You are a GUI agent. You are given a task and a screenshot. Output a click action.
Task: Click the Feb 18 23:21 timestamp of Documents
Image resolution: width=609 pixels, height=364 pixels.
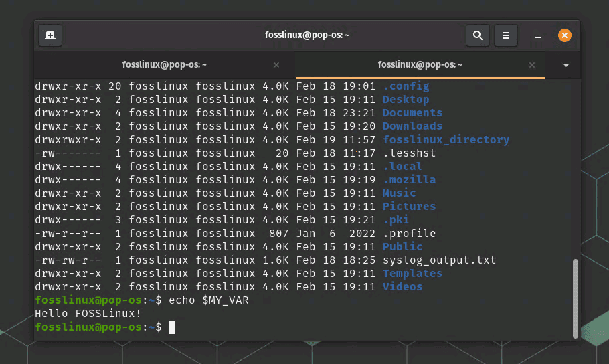pos(336,112)
